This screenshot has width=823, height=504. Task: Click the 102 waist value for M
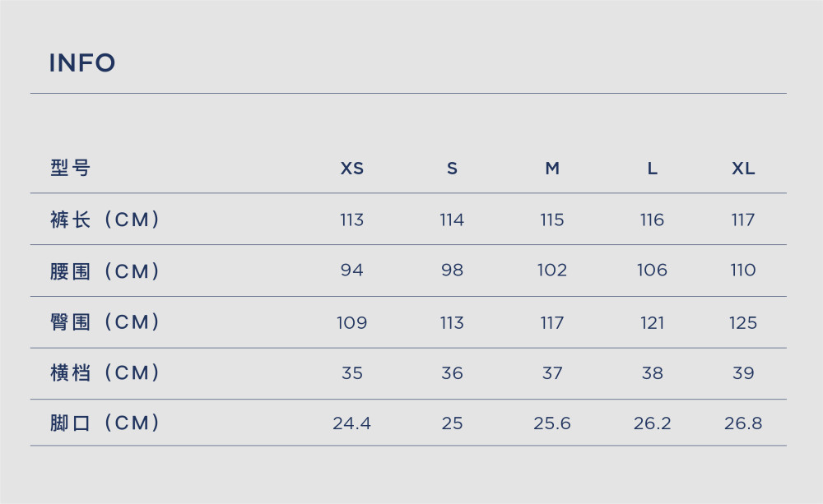pyautogui.click(x=552, y=270)
